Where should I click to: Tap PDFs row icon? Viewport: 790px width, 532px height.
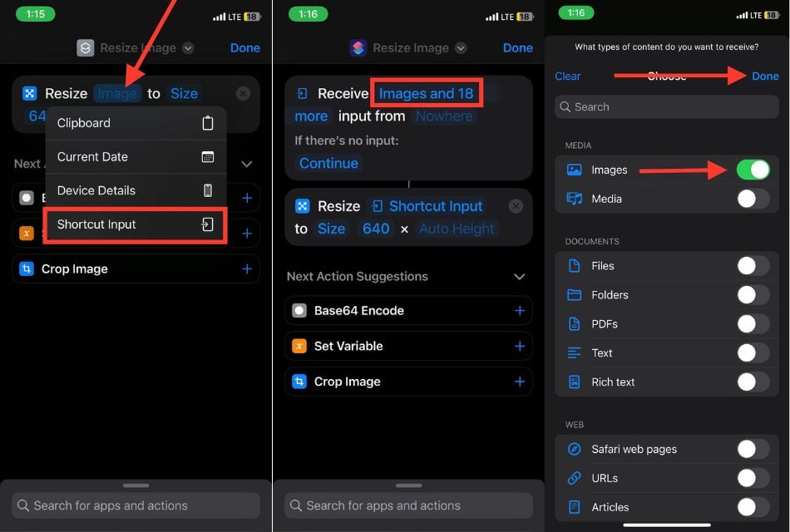(574, 324)
